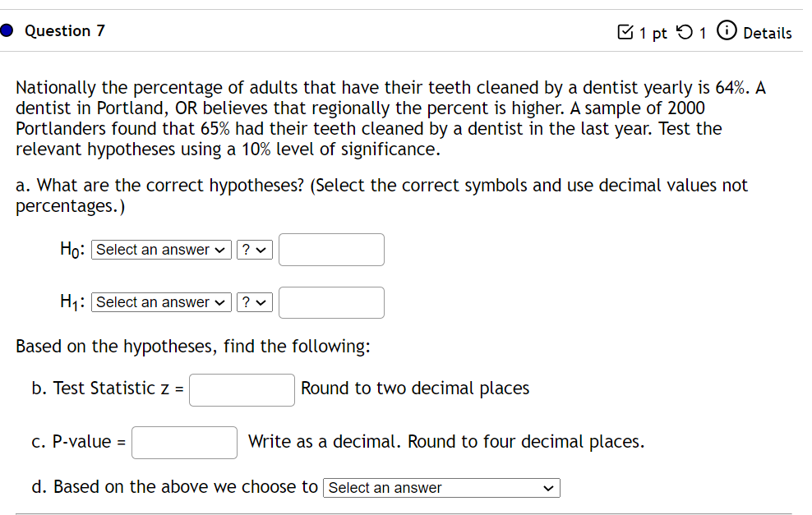812x515 pixels.
Task: Click the H0 hypothesis label
Action: pyautogui.click(x=72, y=250)
